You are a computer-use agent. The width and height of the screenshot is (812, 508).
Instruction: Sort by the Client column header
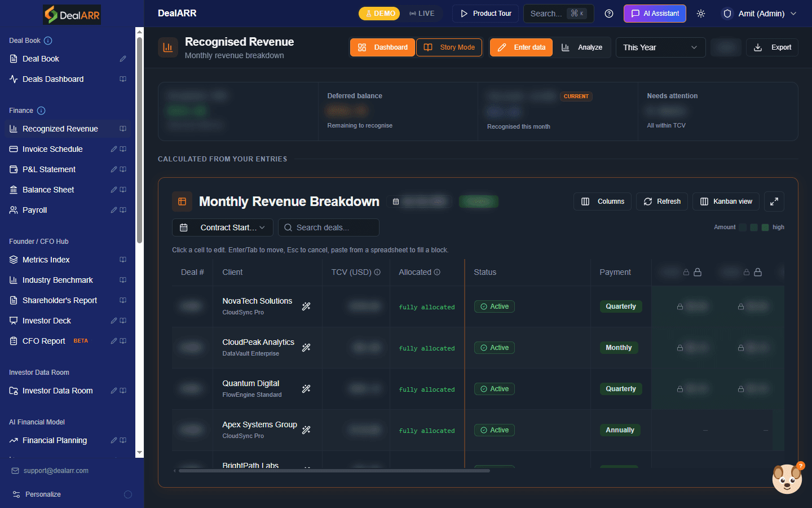coord(232,272)
